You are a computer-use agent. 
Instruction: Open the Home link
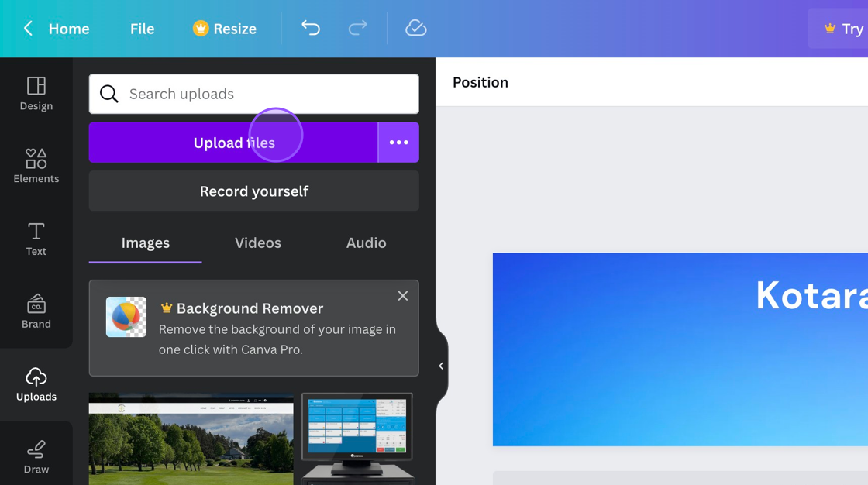[x=69, y=29]
